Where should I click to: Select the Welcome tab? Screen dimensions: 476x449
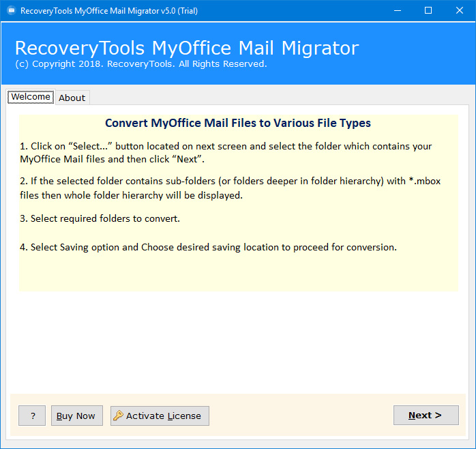[31, 97]
